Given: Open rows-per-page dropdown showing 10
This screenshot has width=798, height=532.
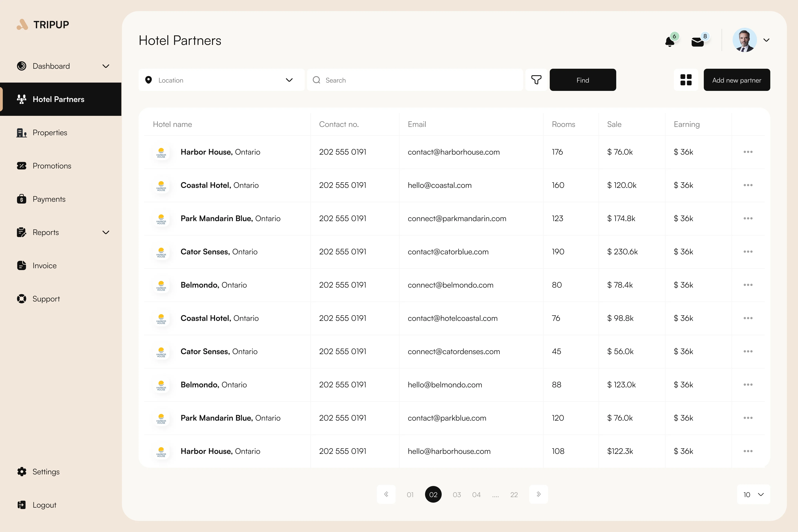Looking at the screenshot, I should pos(753,495).
